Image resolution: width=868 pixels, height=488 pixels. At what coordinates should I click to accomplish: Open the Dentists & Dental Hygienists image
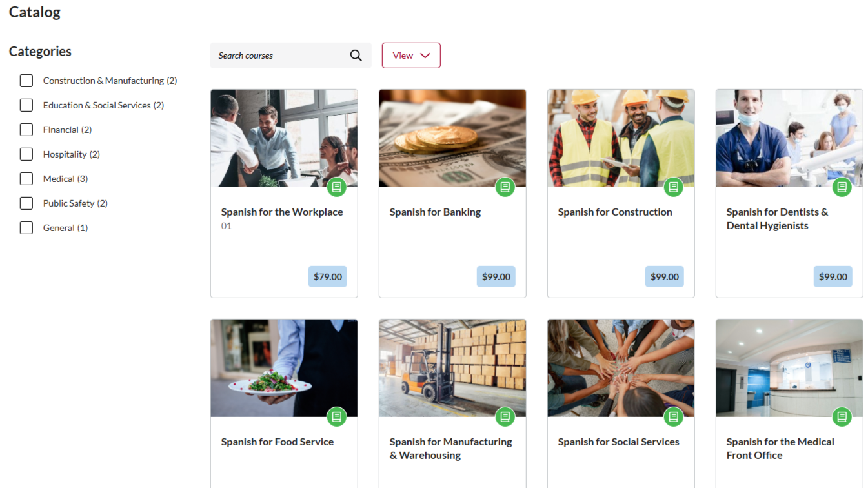(x=789, y=138)
